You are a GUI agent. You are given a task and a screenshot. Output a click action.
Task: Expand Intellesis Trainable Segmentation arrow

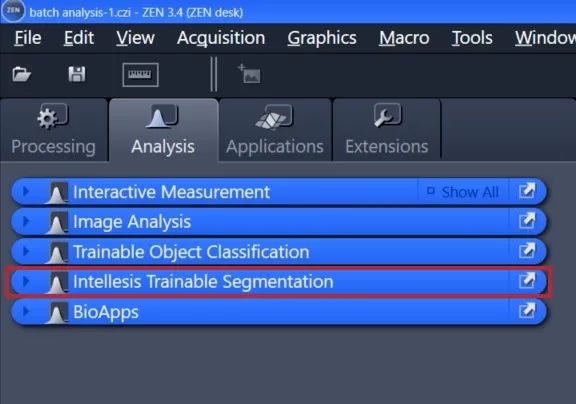point(26,281)
